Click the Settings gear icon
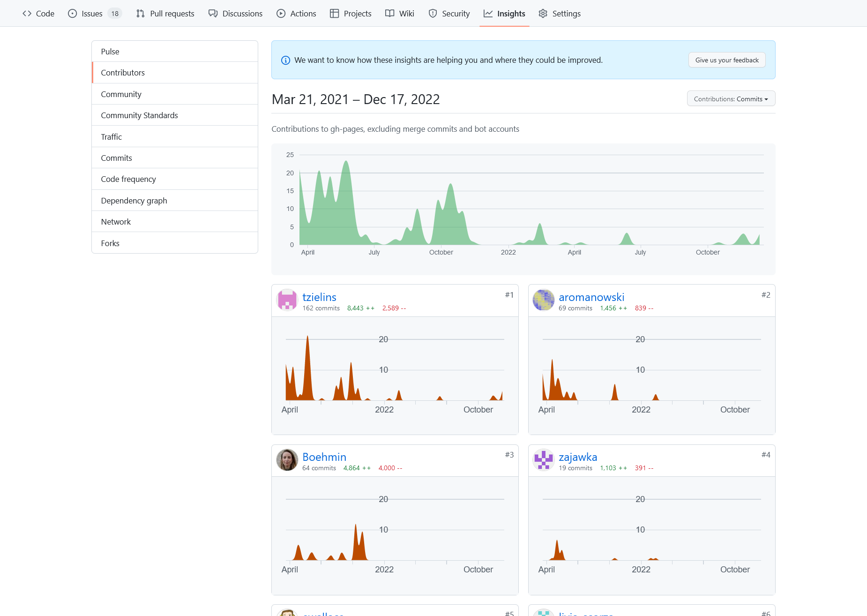This screenshot has height=616, width=867. pyautogui.click(x=543, y=14)
